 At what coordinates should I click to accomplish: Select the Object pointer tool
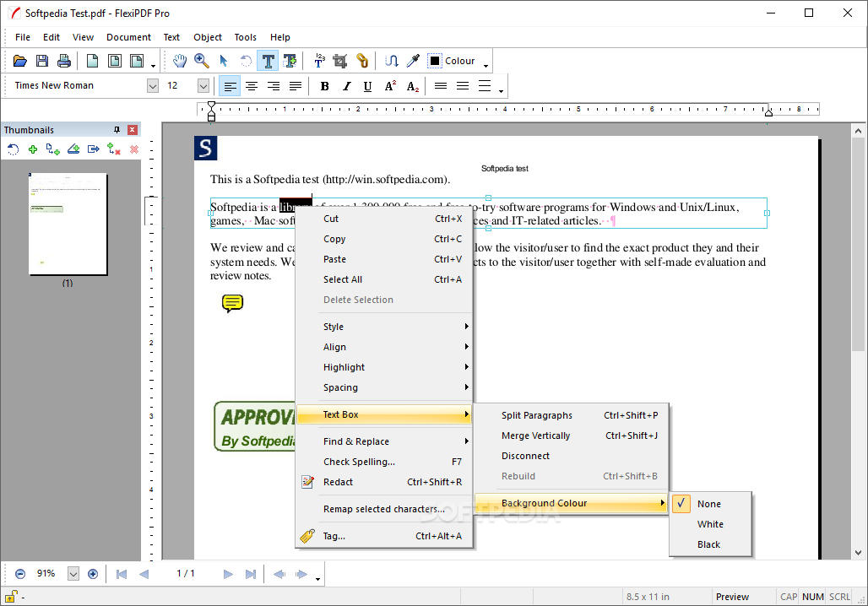(224, 61)
